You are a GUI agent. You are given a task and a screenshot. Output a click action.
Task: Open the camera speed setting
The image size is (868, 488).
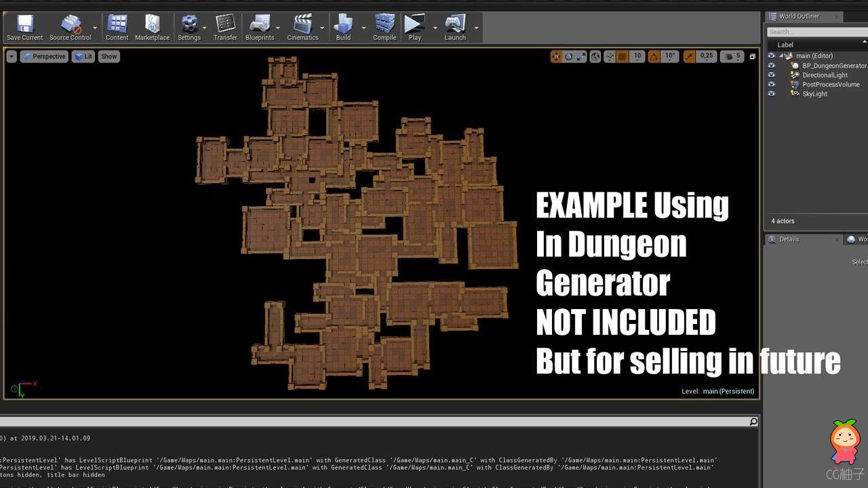point(731,56)
